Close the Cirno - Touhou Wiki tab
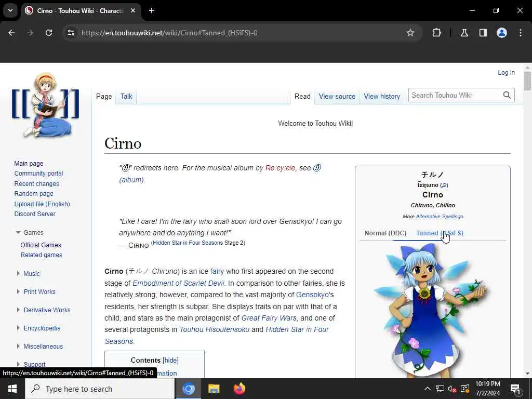 133,10
